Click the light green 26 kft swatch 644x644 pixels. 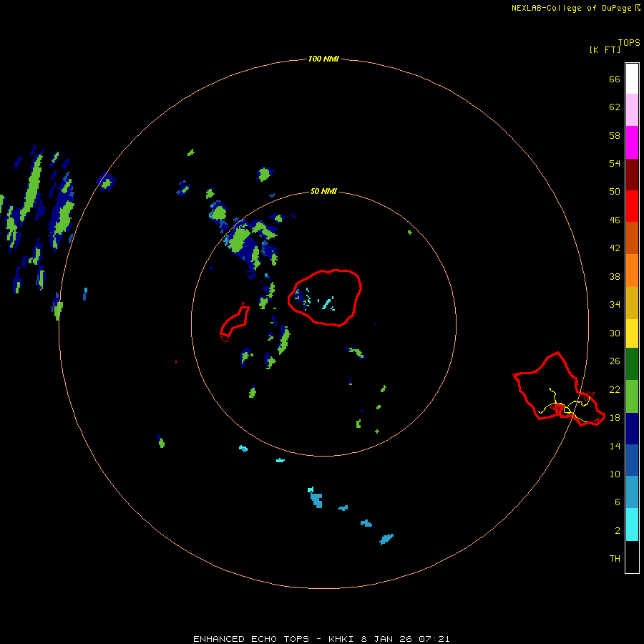632,396
